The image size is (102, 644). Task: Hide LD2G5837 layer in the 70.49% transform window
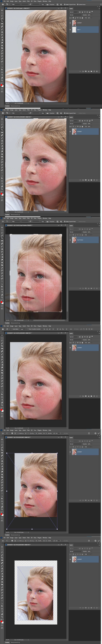70,559
